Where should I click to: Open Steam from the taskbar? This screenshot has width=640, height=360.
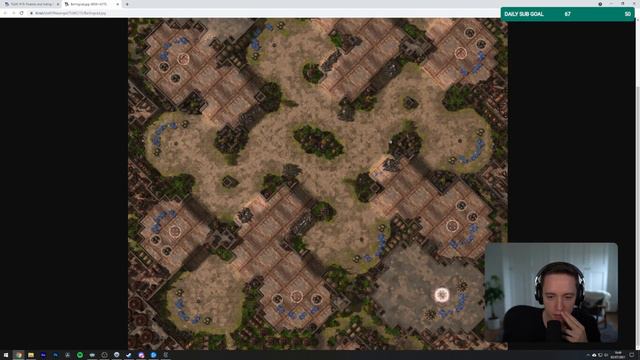(129, 355)
